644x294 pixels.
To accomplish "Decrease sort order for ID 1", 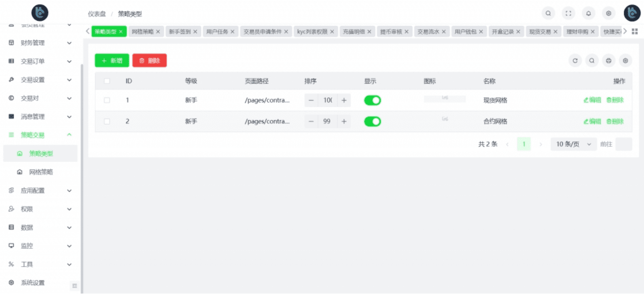I will (311, 100).
